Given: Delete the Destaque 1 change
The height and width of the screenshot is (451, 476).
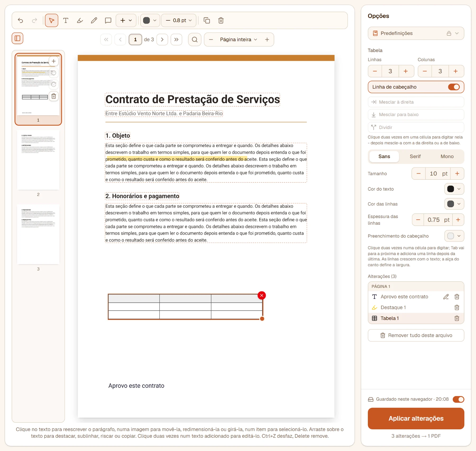Looking at the screenshot, I should tap(457, 307).
